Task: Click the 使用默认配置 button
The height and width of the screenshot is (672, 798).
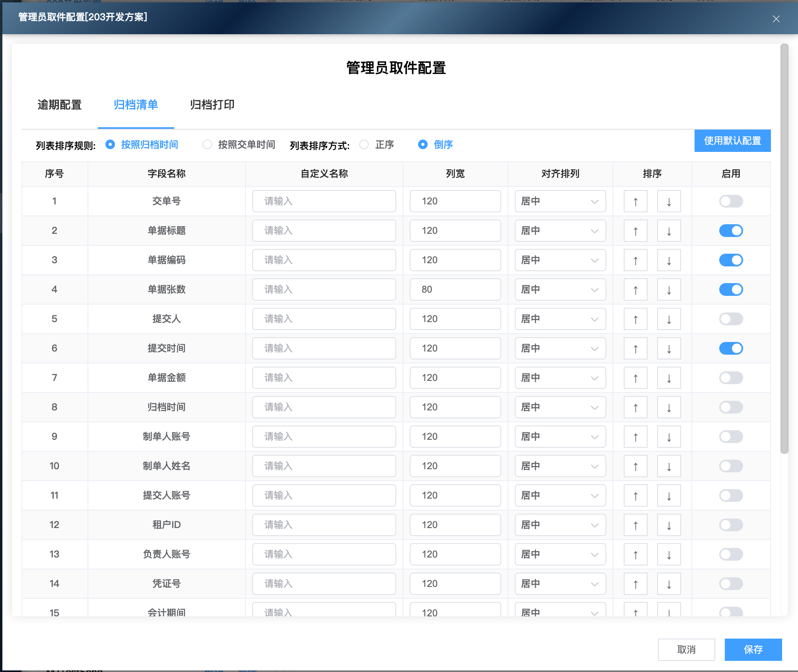Action: [732, 141]
